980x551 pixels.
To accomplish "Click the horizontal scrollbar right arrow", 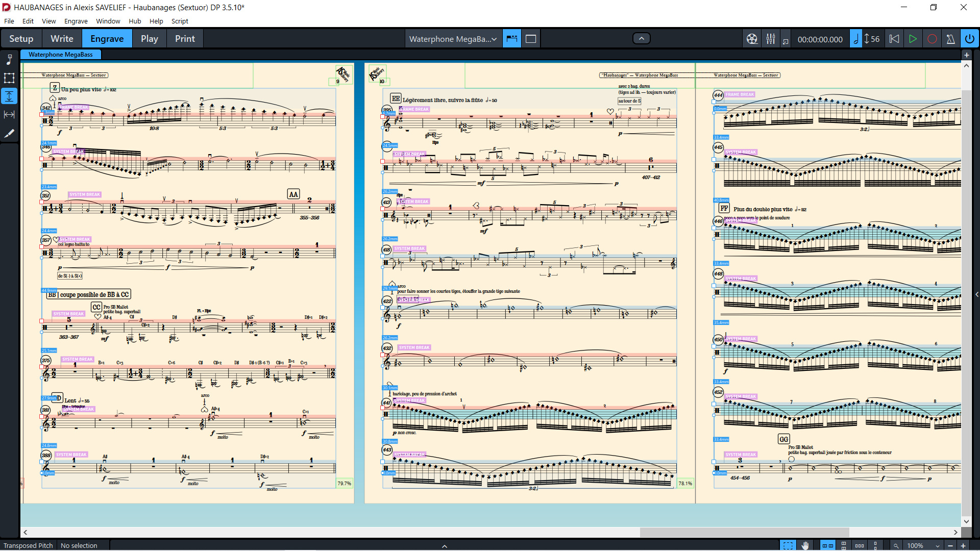I will [956, 532].
